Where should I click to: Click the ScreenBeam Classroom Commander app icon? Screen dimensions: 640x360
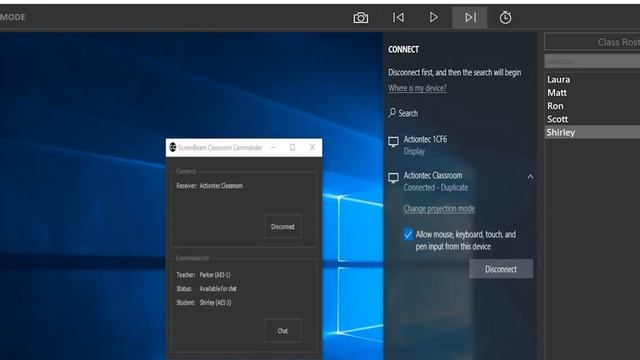click(173, 147)
